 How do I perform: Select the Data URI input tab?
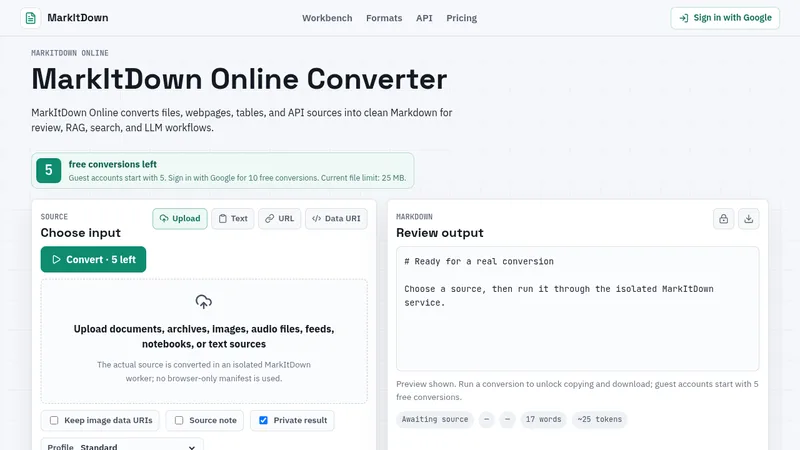[x=336, y=218]
